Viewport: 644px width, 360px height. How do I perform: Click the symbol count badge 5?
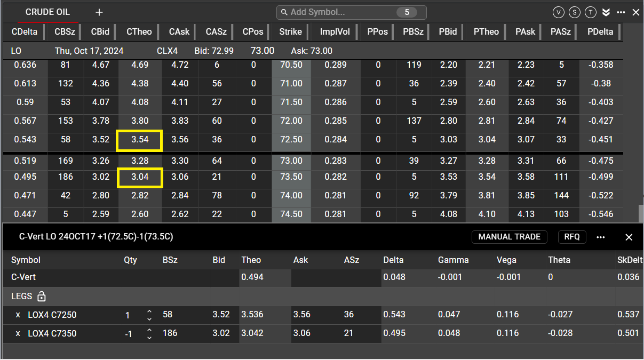pyautogui.click(x=407, y=12)
